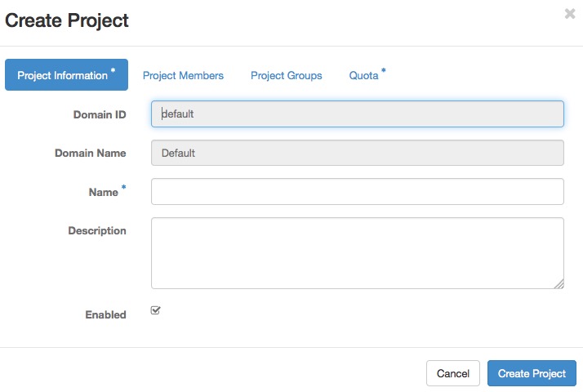
Task: Click the Domain Name field
Action: pyautogui.click(x=357, y=153)
